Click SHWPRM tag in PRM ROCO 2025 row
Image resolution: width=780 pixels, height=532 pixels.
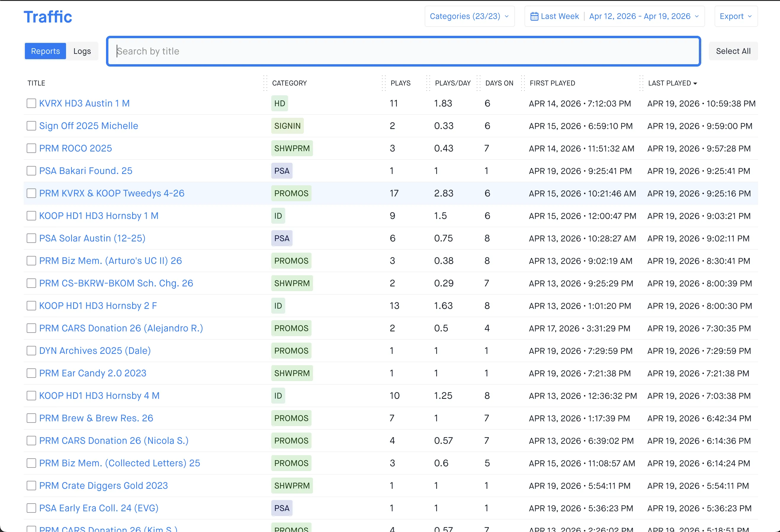[x=292, y=148]
